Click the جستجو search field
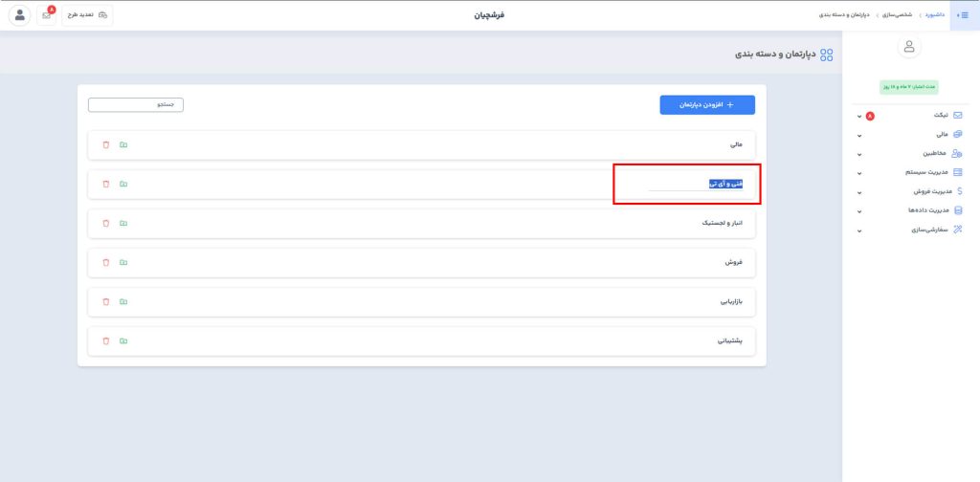980x482 pixels. 136,104
